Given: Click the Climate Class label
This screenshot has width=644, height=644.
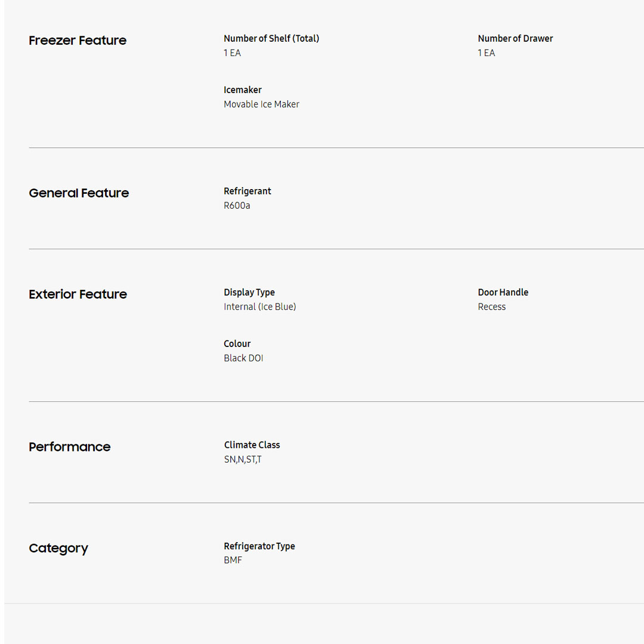Looking at the screenshot, I should click(x=252, y=445).
